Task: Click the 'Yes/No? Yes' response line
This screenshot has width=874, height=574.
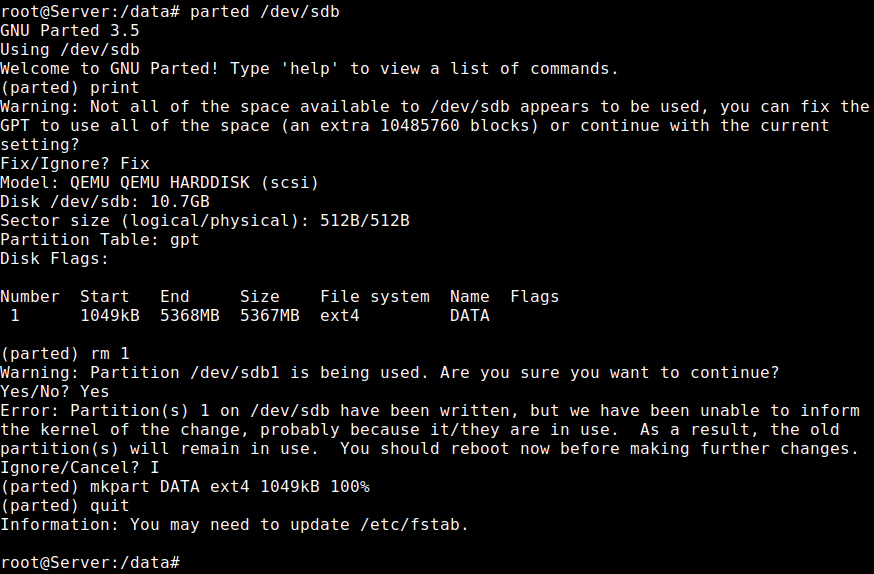Action: (55, 392)
